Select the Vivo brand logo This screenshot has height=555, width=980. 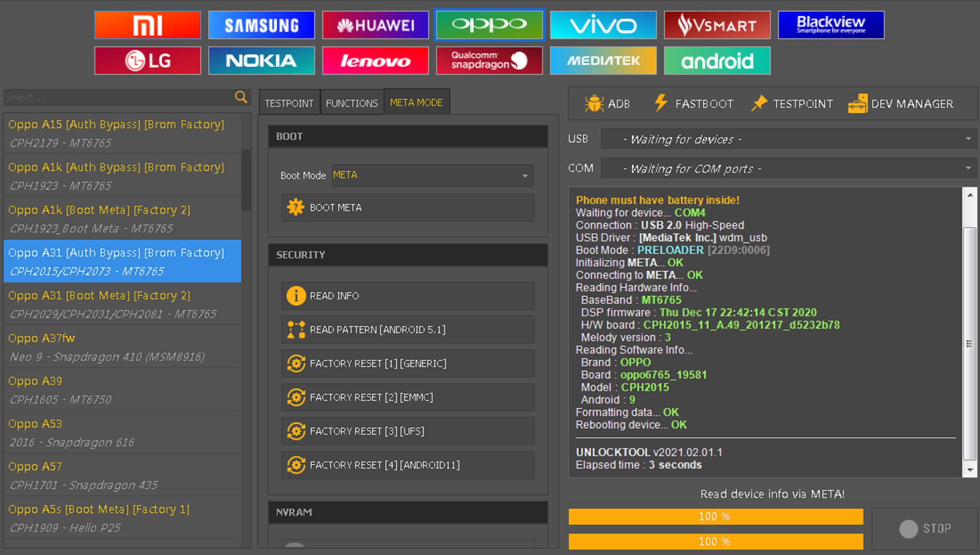(x=603, y=25)
